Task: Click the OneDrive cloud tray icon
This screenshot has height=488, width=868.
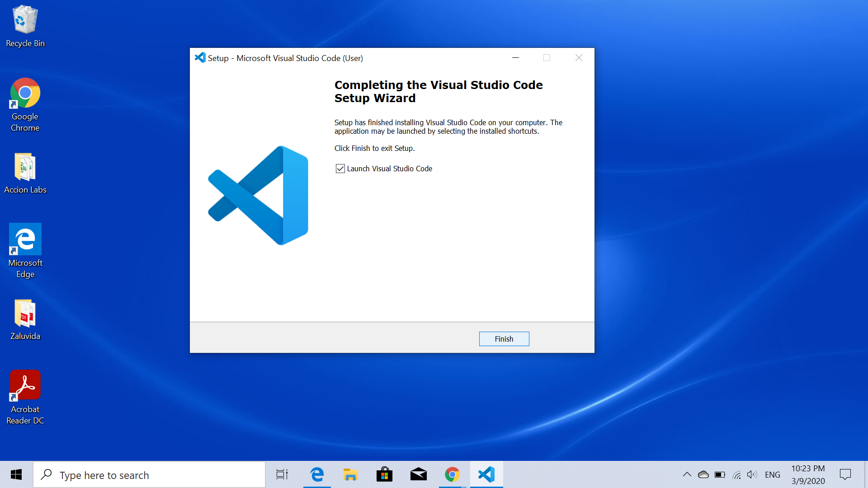Action: 703,474
